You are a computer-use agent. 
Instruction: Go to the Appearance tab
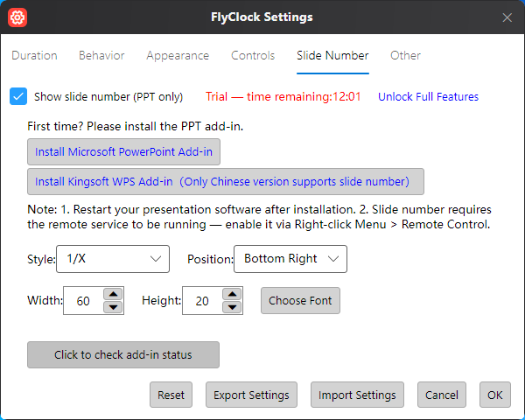tap(178, 56)
